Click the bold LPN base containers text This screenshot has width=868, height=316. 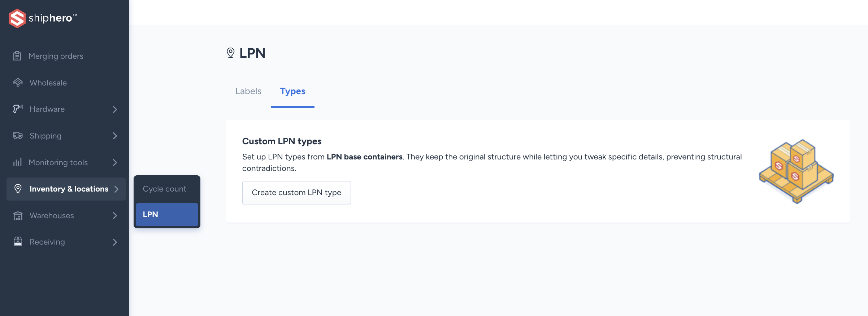coord(364,157)
